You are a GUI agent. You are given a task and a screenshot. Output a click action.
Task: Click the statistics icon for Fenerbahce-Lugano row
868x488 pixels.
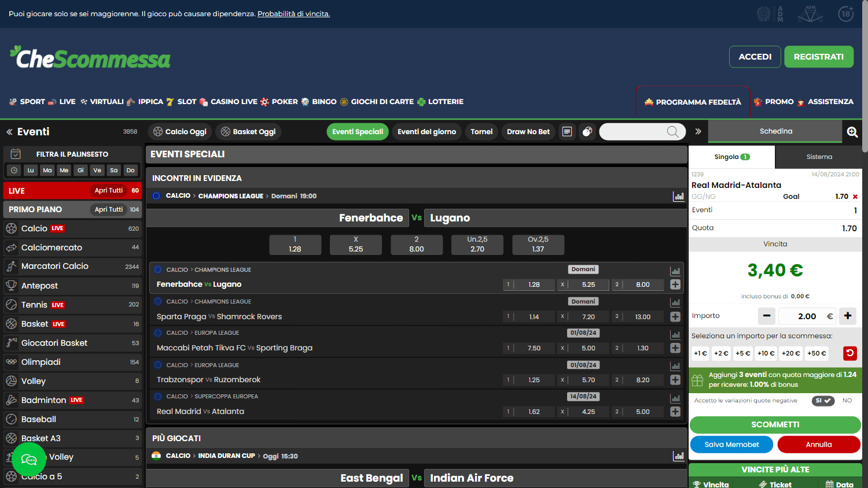coord(675,271)
